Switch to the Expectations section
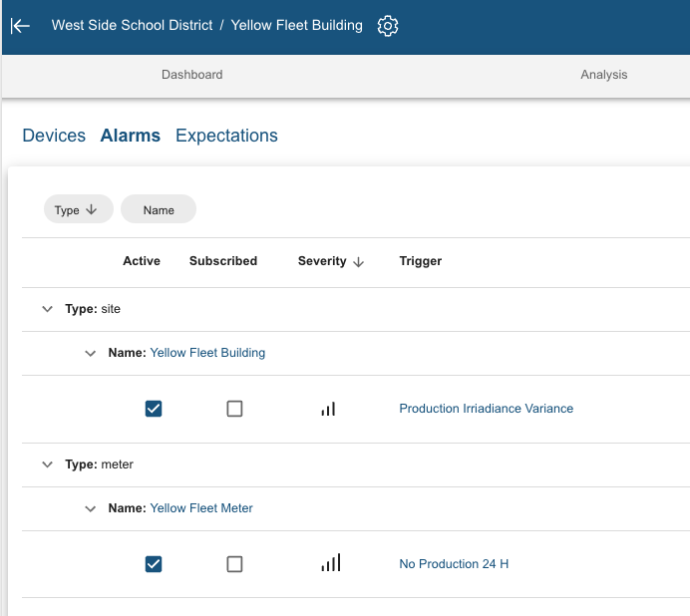The height and width of the screenshot is (616, 690). point(226,136)
